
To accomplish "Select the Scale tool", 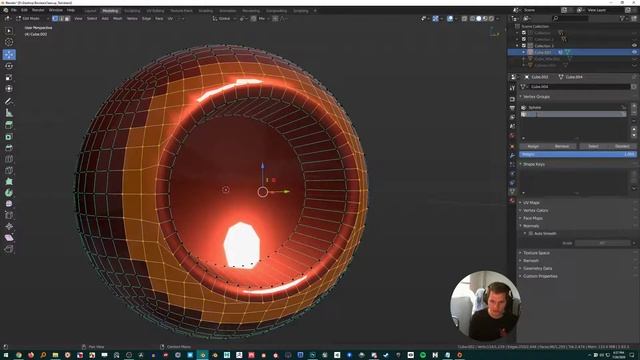I will (x=9, y=77).
